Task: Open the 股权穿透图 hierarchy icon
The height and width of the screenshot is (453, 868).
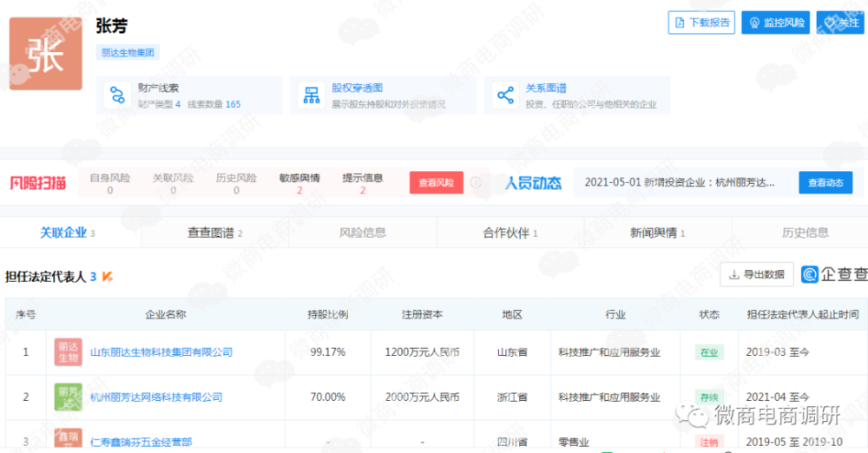Action: click(311, 95)
